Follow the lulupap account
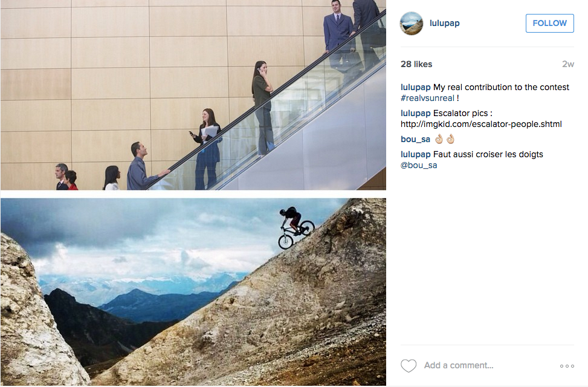588x387 pixels. coord(549,23)
